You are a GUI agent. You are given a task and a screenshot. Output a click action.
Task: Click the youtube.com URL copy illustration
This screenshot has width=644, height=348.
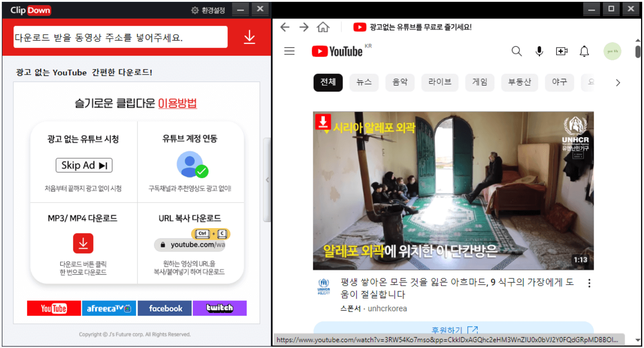point(192,241)
